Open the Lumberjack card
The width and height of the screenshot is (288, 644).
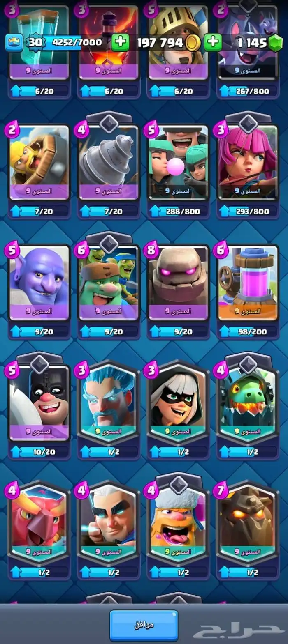pos(178,522)
